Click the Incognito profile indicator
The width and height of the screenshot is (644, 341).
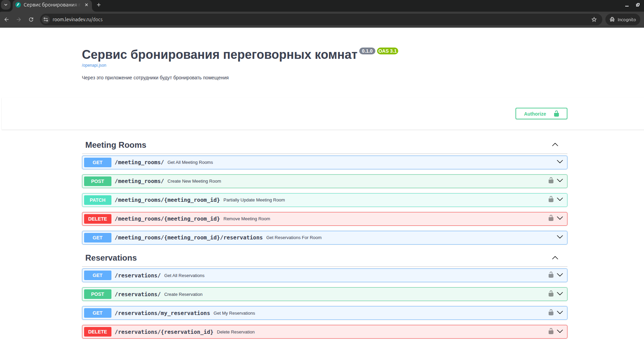[623, 19]
